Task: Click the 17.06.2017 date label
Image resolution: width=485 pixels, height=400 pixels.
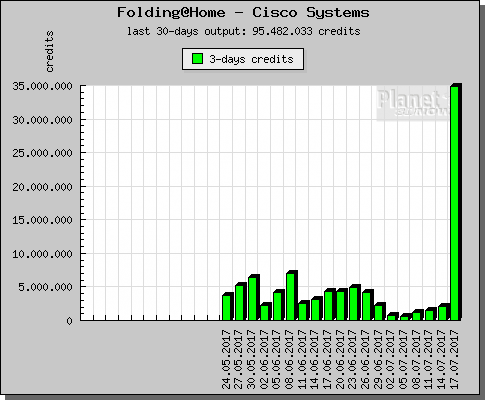Action: [x=328, y=359]
